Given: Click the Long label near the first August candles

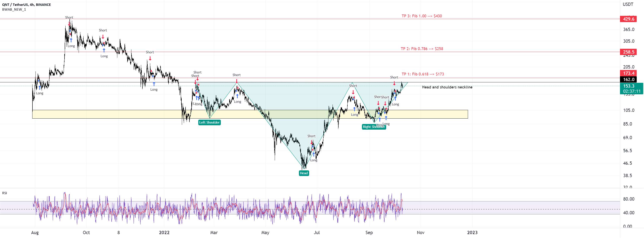Looking at the screenshot, I should [x=40, y=93].
